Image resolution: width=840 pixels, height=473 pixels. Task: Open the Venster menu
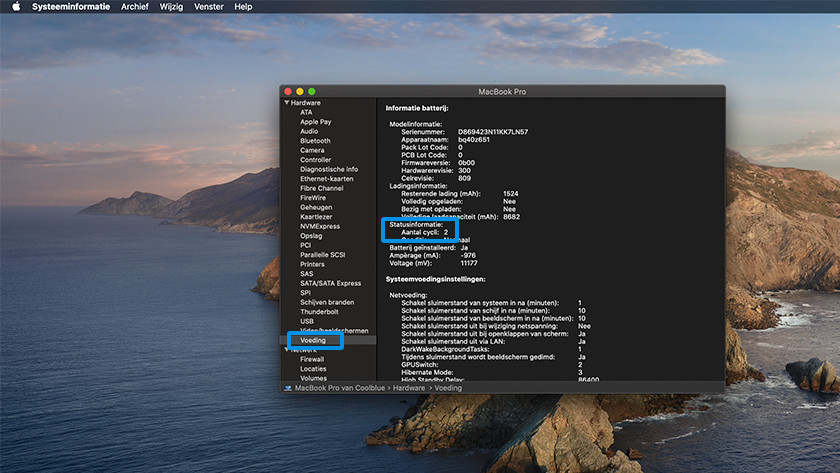(209, 7)
